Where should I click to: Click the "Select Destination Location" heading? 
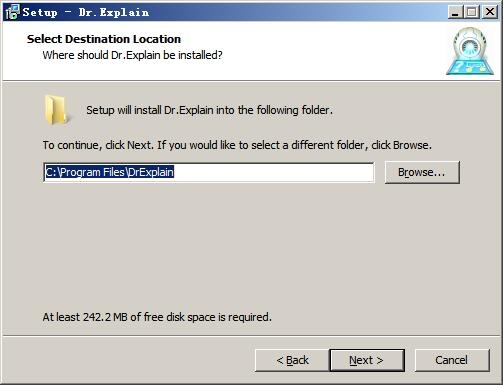tap(104, 39)
